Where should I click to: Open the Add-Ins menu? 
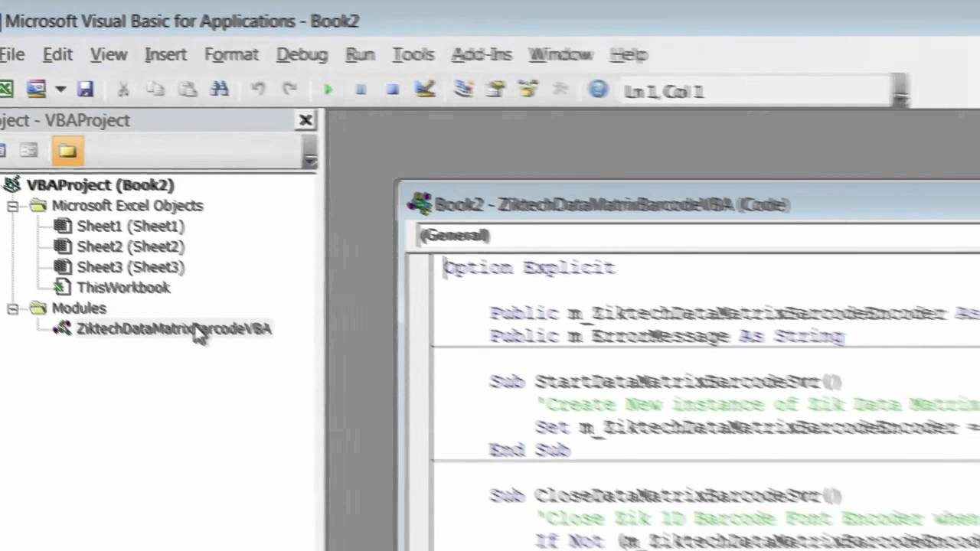[482, 54]
